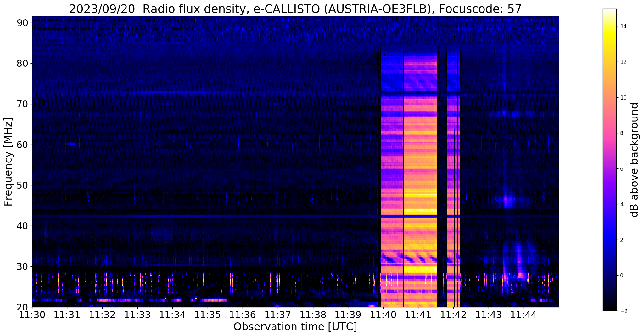Click the 11:31 time tick label

pos(67,315)
